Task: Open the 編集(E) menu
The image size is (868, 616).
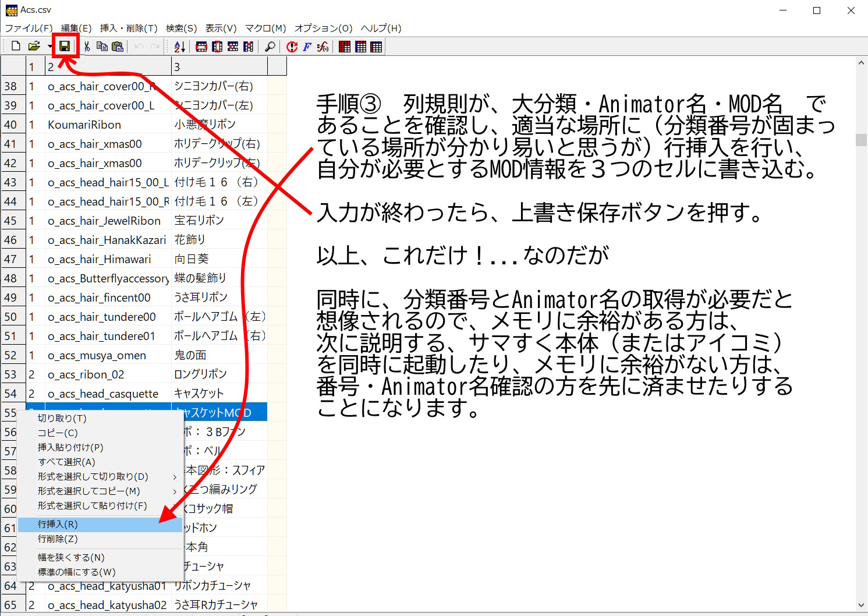Action: [76, 28]
